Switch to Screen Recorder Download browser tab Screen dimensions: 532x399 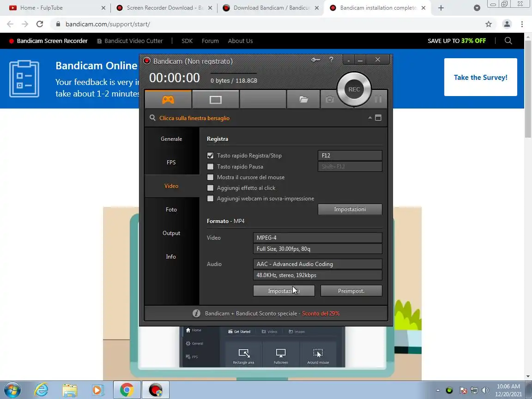point(163,8)
